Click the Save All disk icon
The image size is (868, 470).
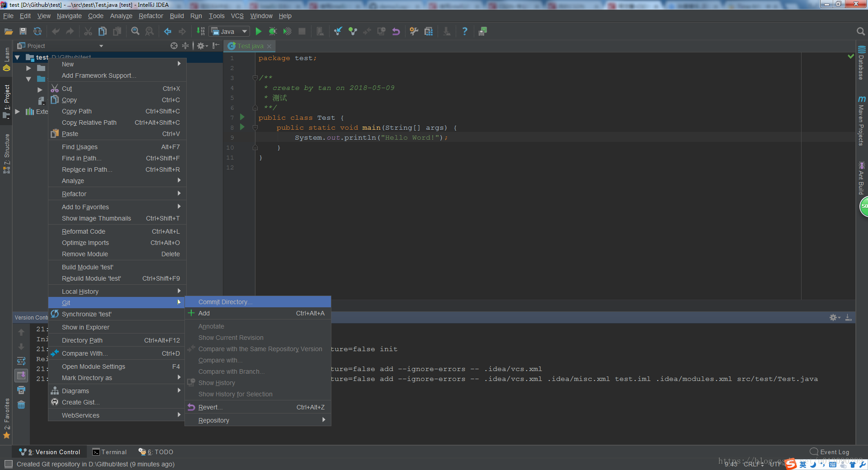click(23, 32)
